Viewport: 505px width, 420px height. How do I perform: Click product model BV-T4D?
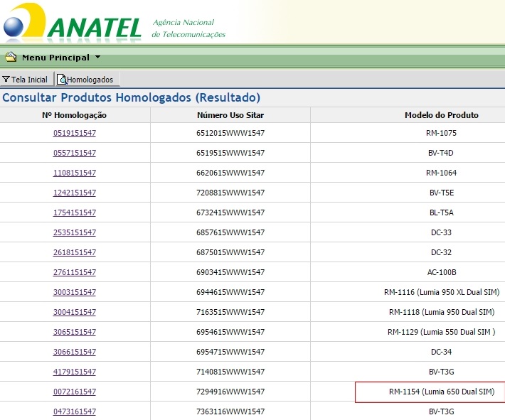click(441, 153)
